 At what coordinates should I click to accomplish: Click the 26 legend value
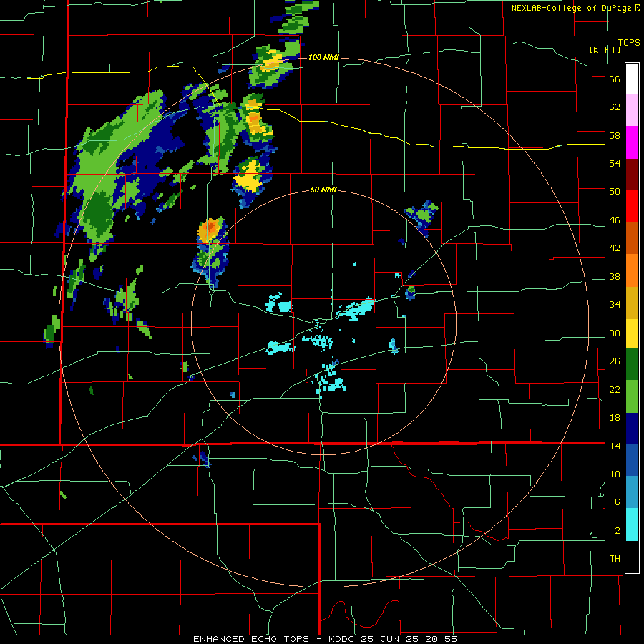point(615,361)
